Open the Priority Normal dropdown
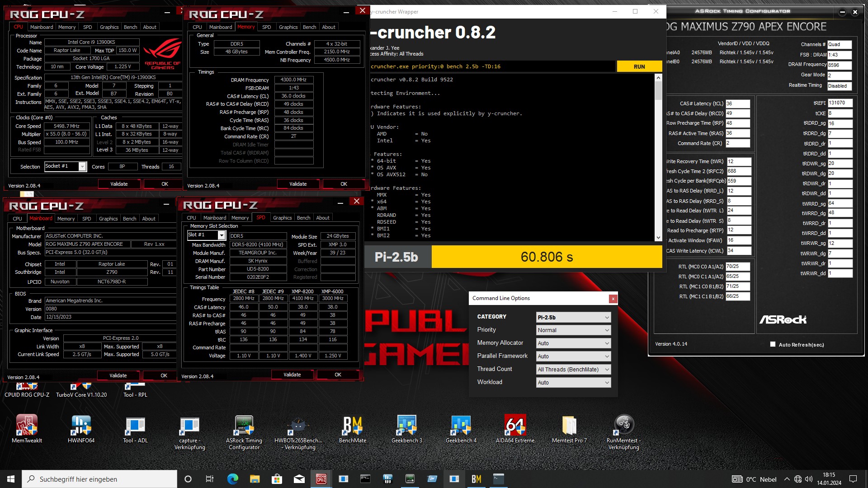The height and width of the screenshot is (488, 868). coord(573,330)
